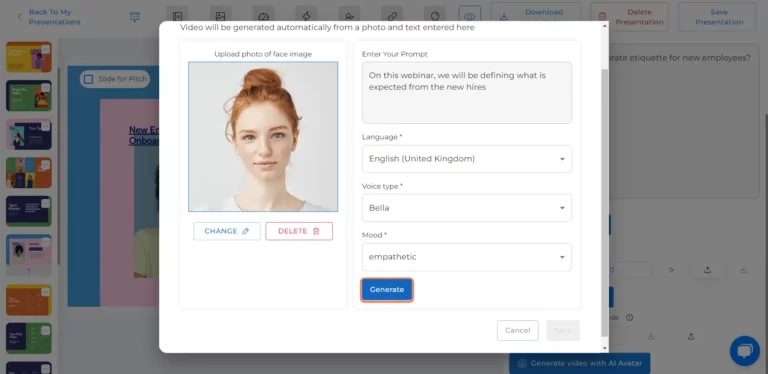The image size is (768, 374).
Task: Click Generate video with AI Avatar button
Action: click(x=579, y=363)
